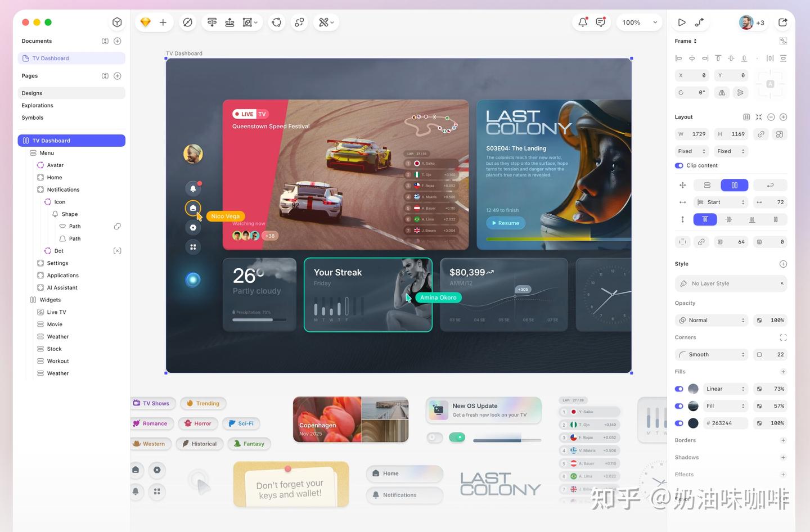810x532 pixels.
Task: Add a shadow with the Shadows plus icon
Action: coord(783,458)
